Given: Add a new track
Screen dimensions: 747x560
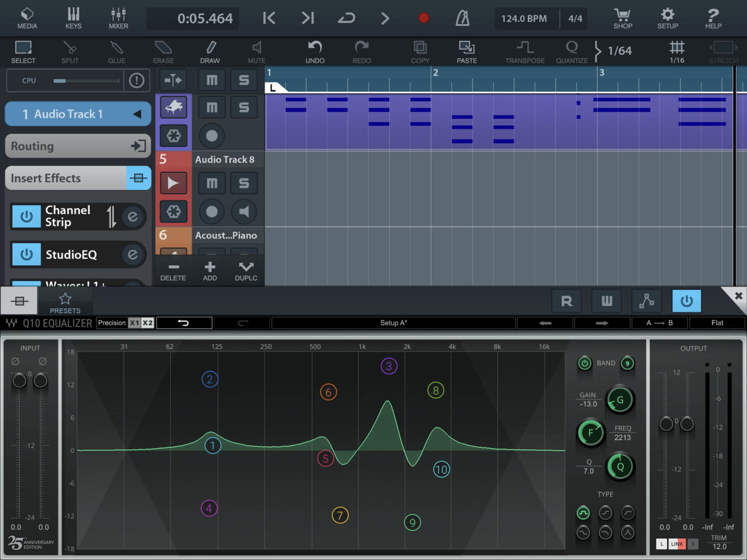Looking at the screenshot, I should click(x=210, y=271).
